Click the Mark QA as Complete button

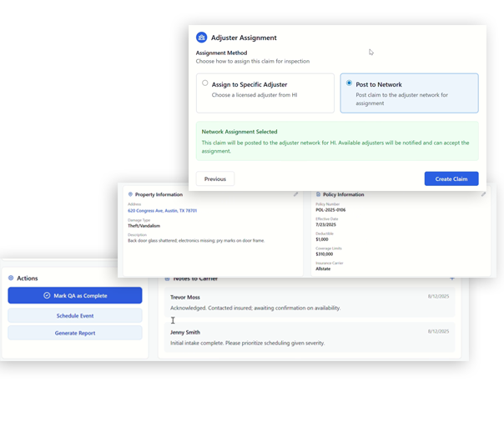pos(75,295)
